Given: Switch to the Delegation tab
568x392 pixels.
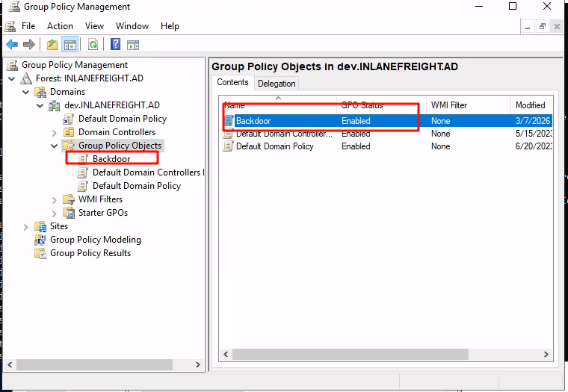Looking at the screenshot, I should pos(277,84).
